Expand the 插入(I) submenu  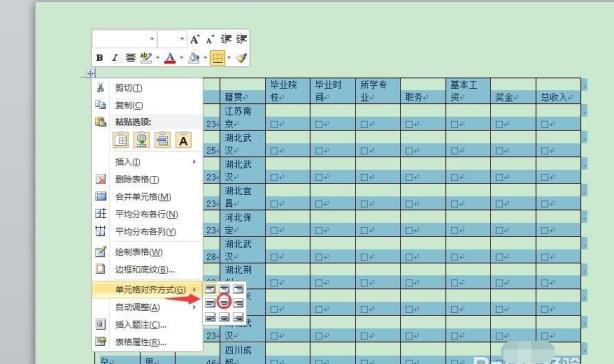(x=147, y=162)
